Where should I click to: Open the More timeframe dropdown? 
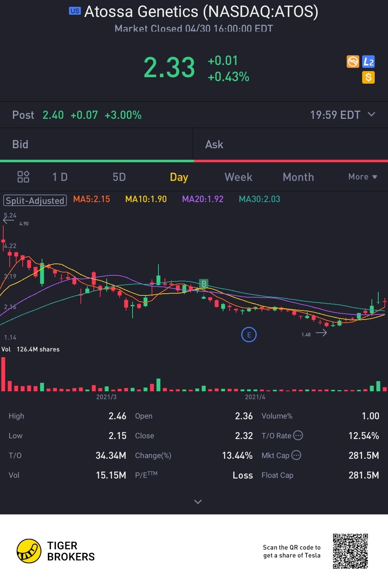click(x=362, y=177)
